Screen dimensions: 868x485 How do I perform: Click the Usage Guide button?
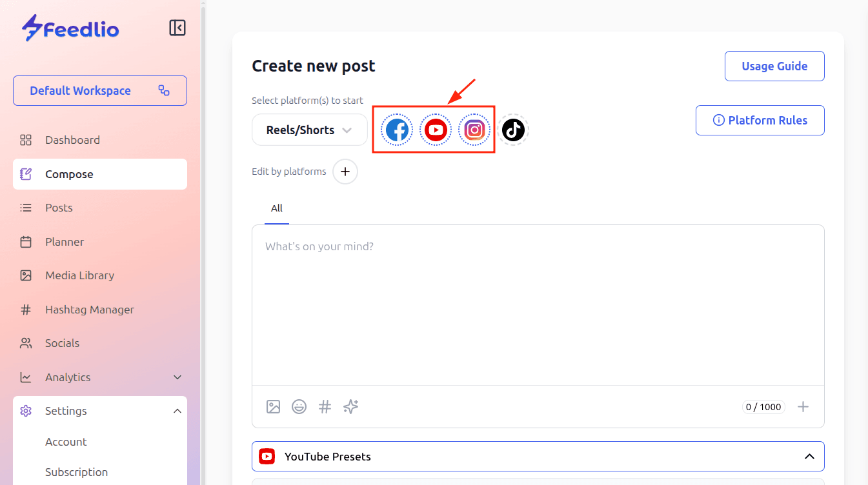(x=774, y=66)
